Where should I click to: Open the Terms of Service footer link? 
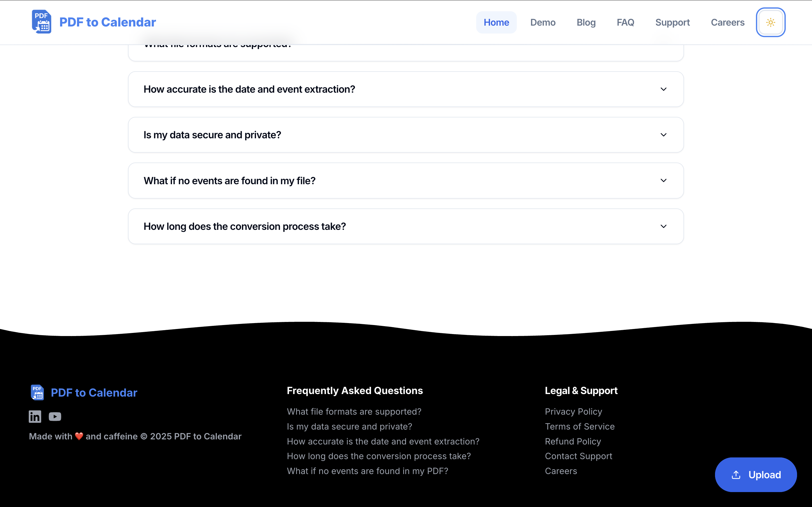(x=579, y=426)
